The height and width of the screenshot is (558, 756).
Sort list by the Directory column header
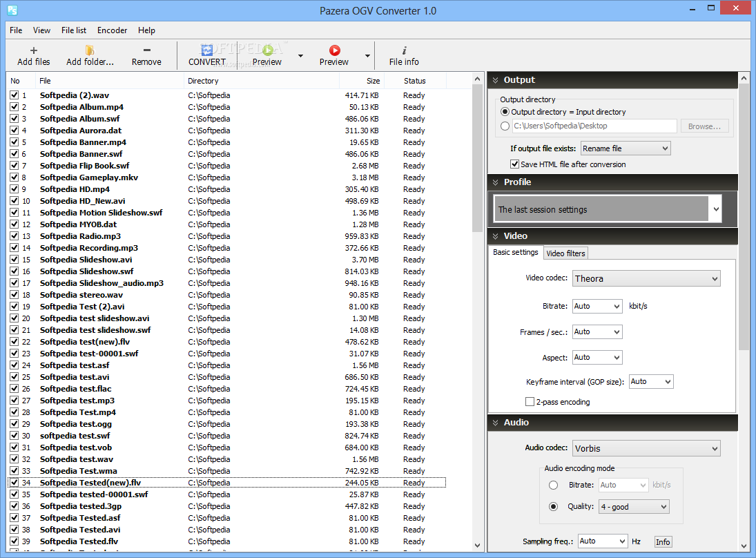tap(262, 81)
